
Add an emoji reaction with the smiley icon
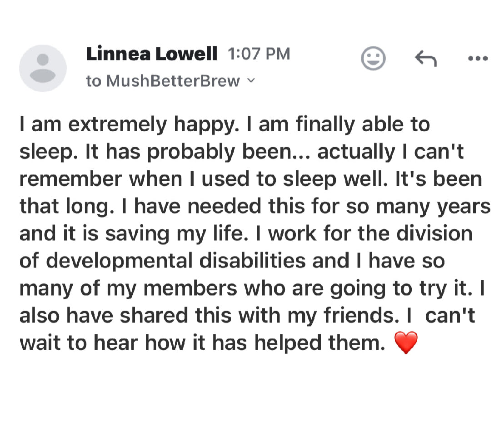pos(373,59)
